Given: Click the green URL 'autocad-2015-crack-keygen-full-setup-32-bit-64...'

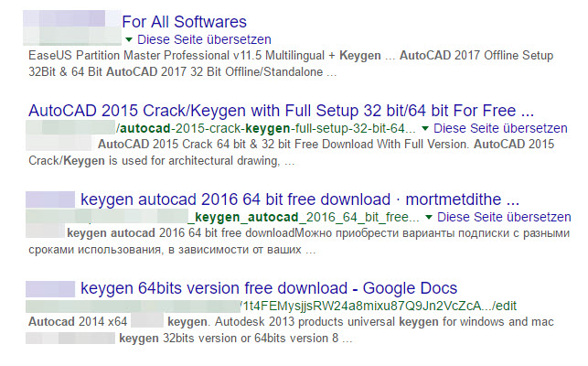Looking at the screenshot, I should pos(266,128).
